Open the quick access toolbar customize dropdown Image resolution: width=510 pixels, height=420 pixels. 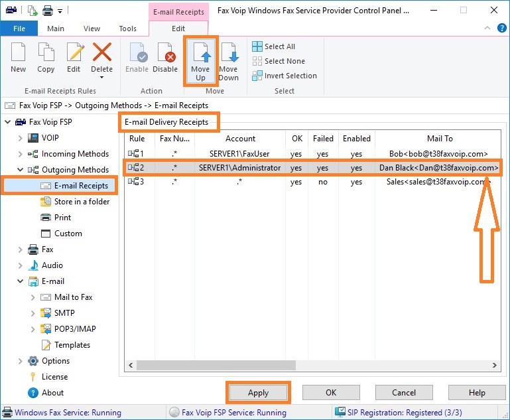(60, 11)
